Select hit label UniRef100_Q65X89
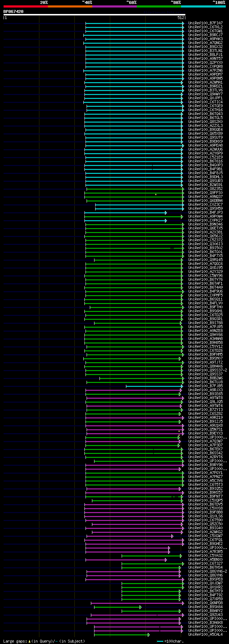Screen dimensions: 229x644 [205, 134]
